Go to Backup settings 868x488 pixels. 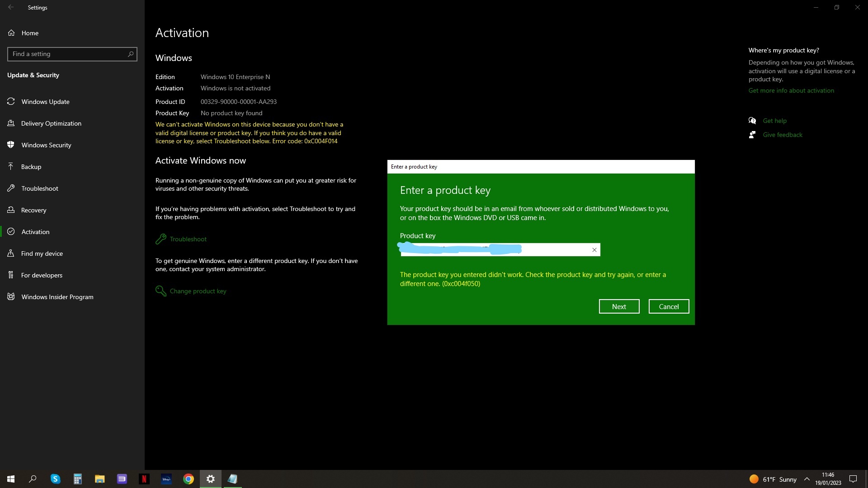point(31,167)
